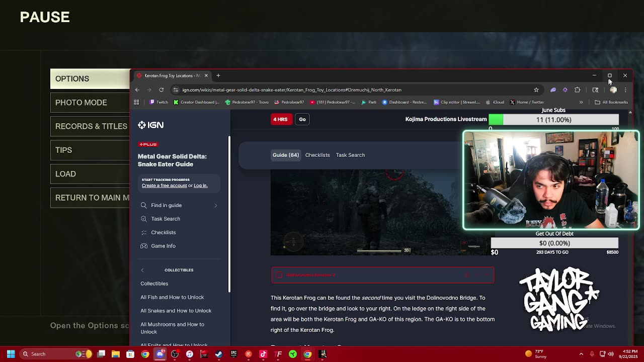Open Steam from the taskbar
The width and height of the screenshot is (644, 362).
click(219, 354)
